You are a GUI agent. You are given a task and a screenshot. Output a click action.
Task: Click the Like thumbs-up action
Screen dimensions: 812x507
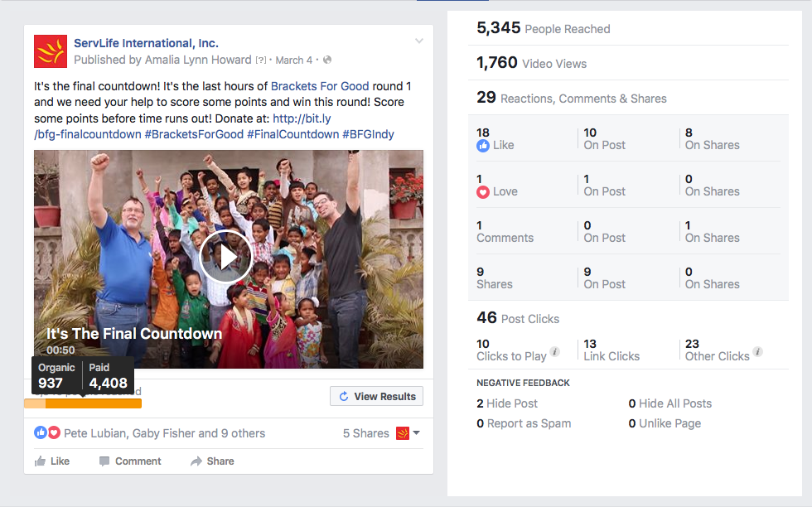click(x=51, y=461)
